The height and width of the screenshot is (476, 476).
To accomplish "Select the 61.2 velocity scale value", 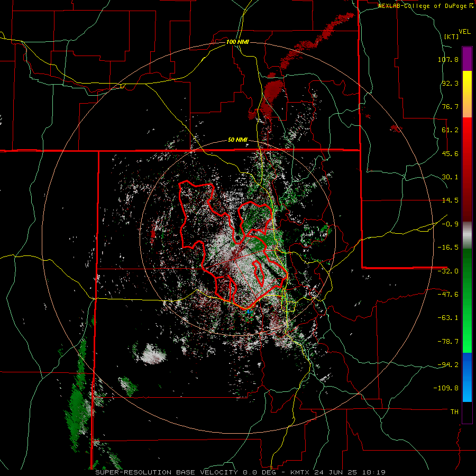I will 450,130.
